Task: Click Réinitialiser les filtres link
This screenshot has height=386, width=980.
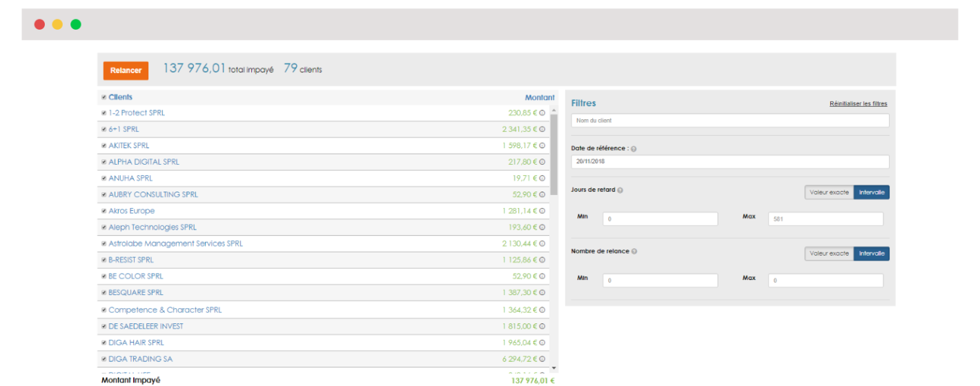Action: point(859,104)
